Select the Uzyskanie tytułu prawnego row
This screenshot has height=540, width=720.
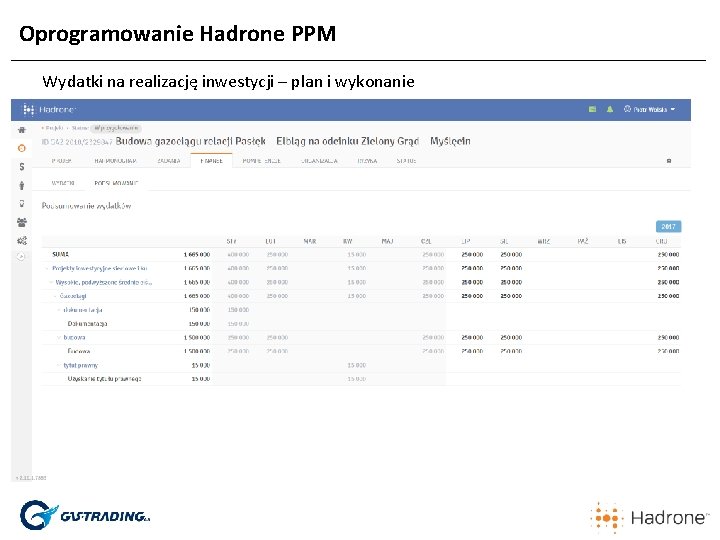104,379
